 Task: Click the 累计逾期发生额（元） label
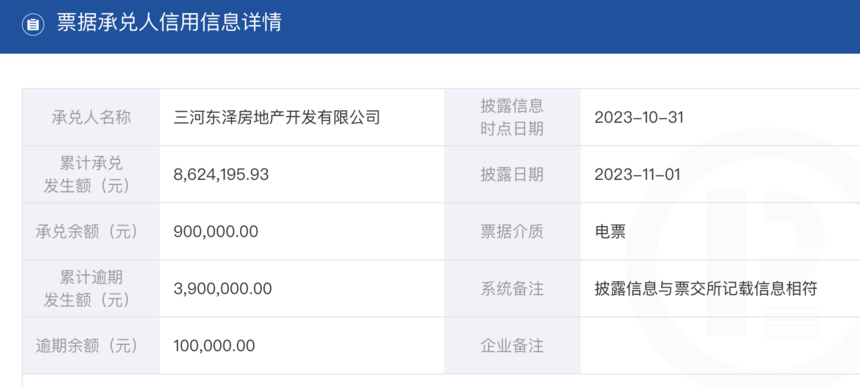91,289
